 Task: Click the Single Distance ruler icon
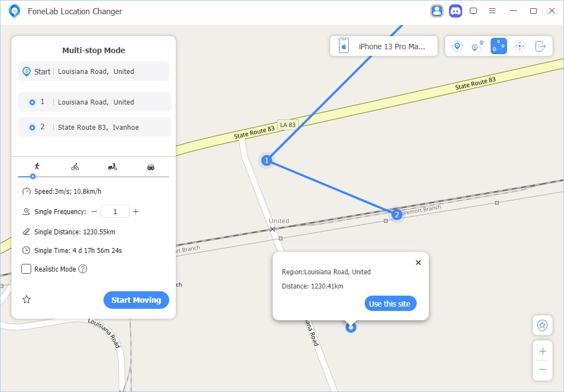point(26,232)
